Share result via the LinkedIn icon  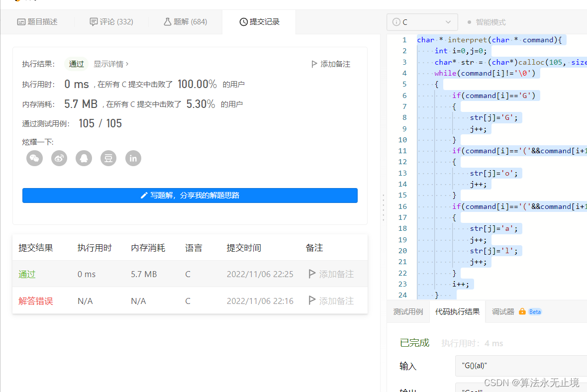click(132, 158)
